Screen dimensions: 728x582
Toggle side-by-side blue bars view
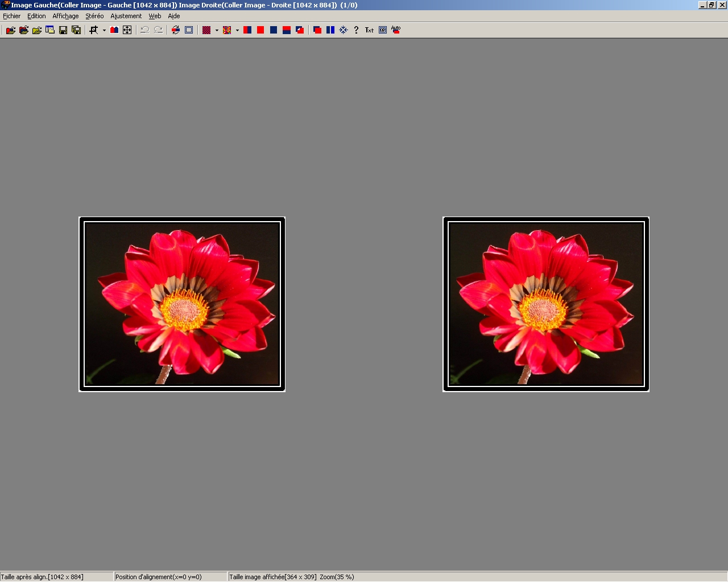pyautogui.click(x=330, y=30)
